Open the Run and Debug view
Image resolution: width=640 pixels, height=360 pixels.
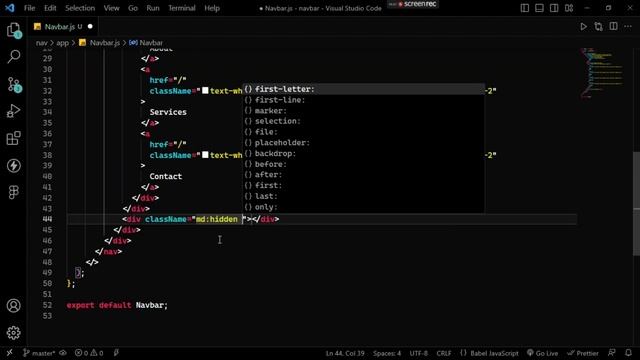[13, 111]
